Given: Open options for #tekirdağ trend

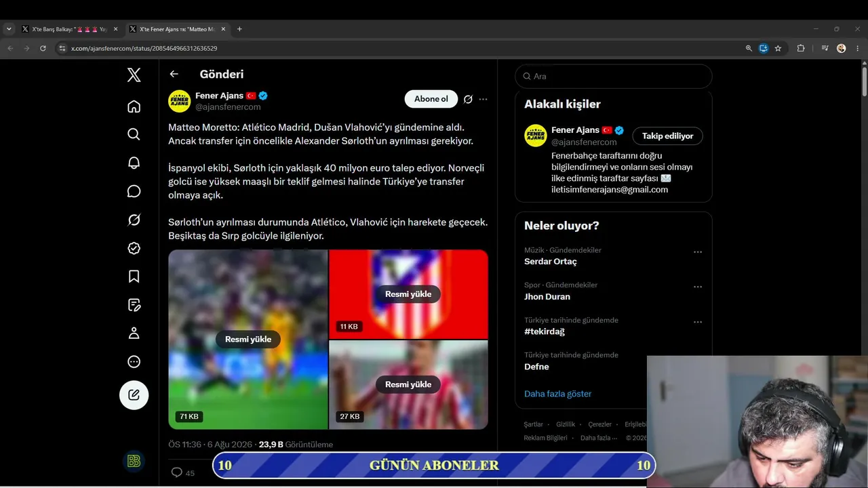Looking at the screenshot, I should 697,322.
